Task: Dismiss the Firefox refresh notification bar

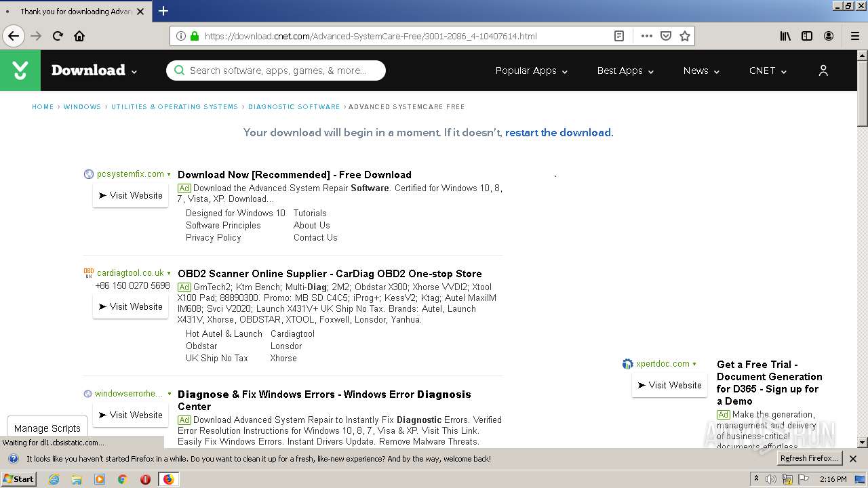Action: (853, 459)
